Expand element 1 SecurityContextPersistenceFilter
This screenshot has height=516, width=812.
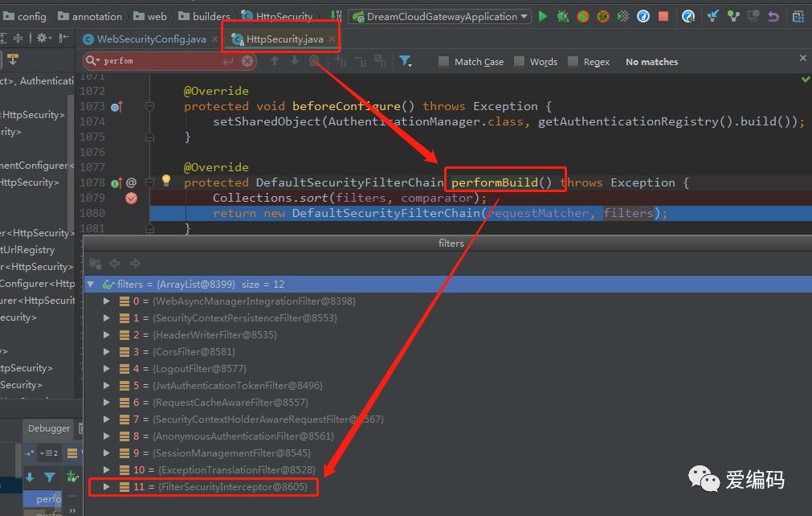point(106,318)
